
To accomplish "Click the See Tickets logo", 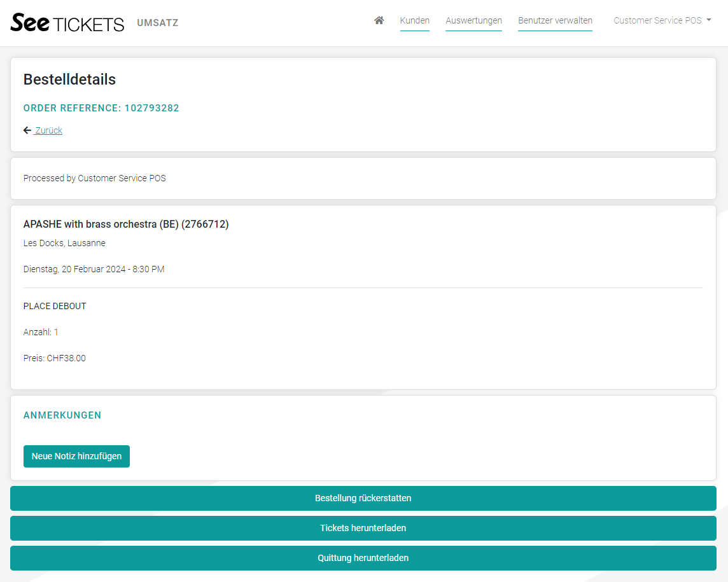I will click(x=67, y=23).
